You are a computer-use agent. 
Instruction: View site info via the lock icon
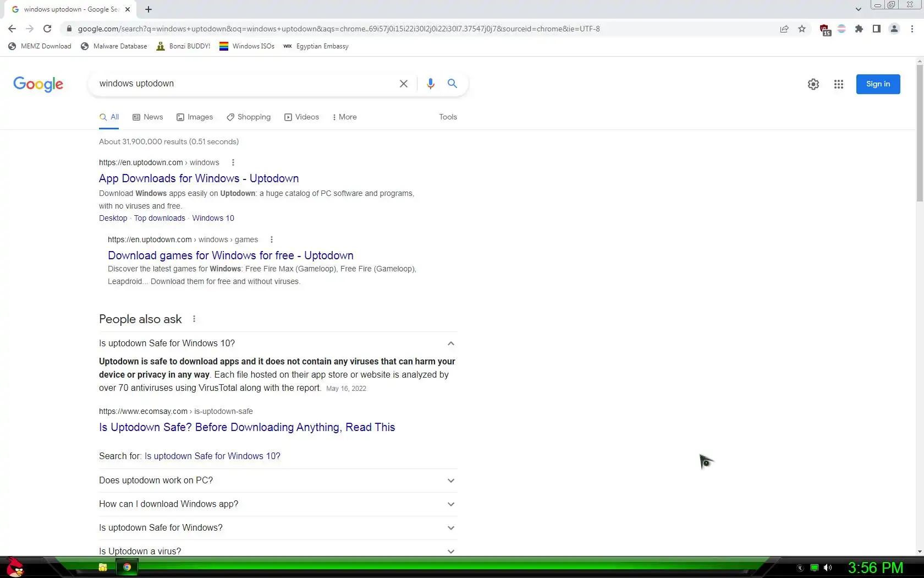coord(69,29)
